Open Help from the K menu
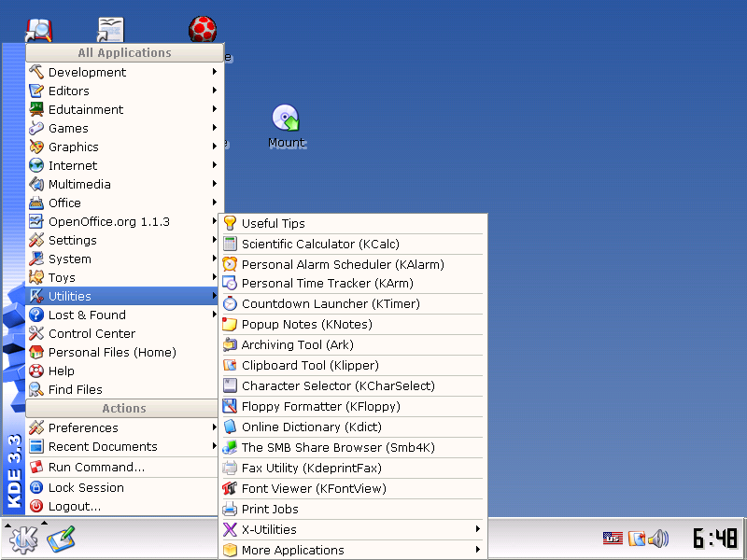747x560 pixels. 122,371
